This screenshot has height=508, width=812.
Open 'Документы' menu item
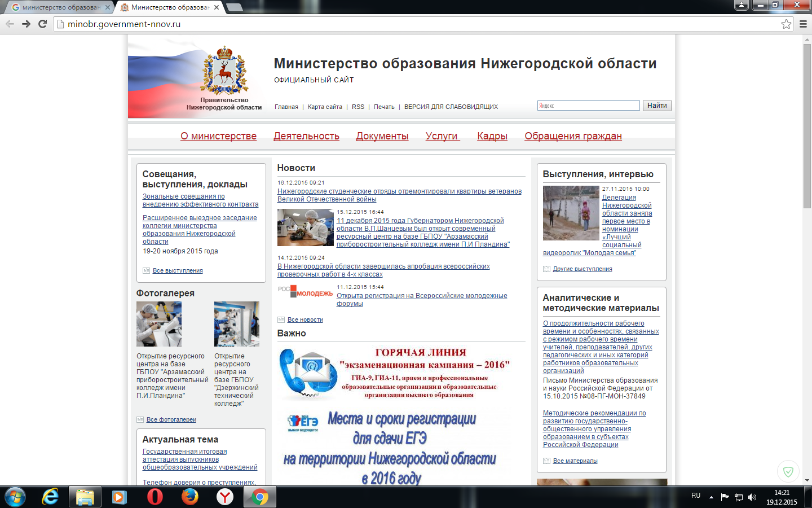(382, 136)
